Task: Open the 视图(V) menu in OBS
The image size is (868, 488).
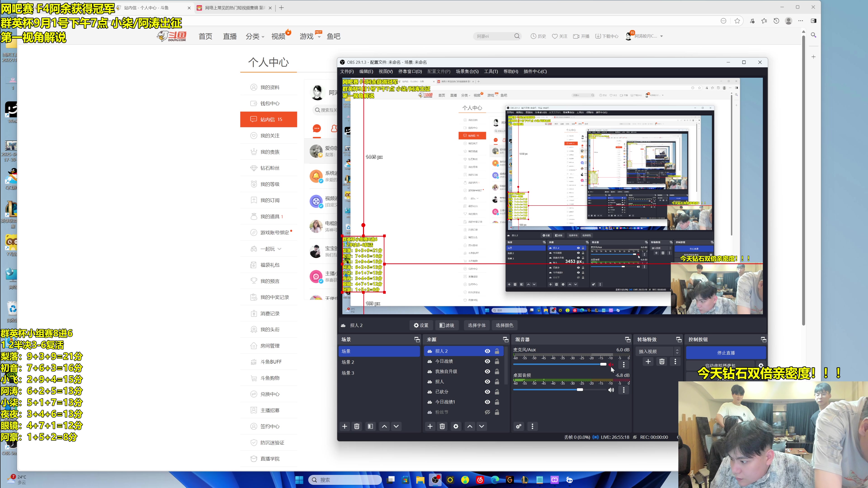Action: click(385, 71)
